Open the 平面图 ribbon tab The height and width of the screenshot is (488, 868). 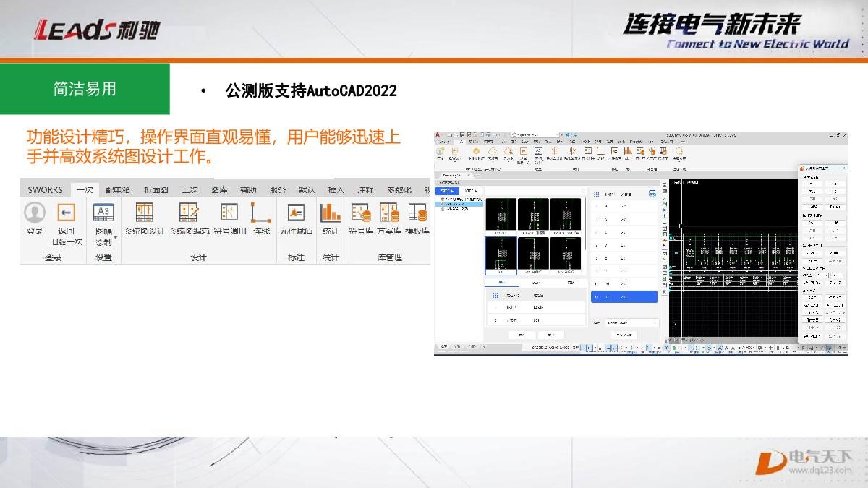tap(156, 189)
